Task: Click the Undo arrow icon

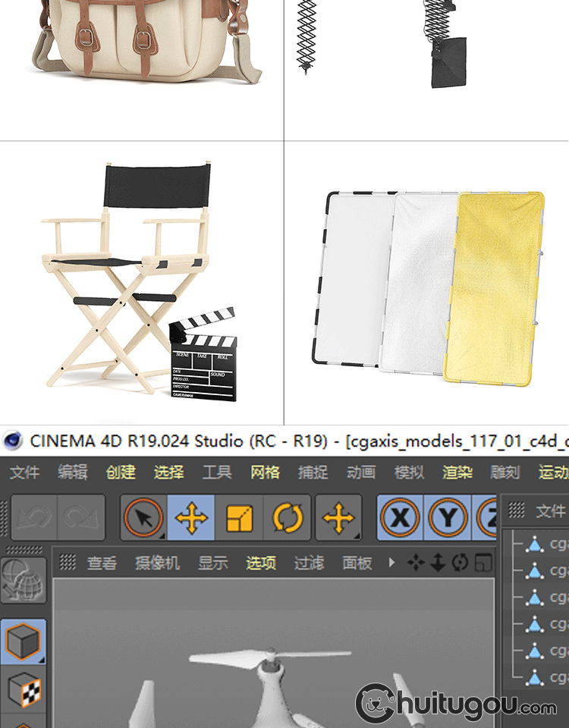Action: coord(33,519)
